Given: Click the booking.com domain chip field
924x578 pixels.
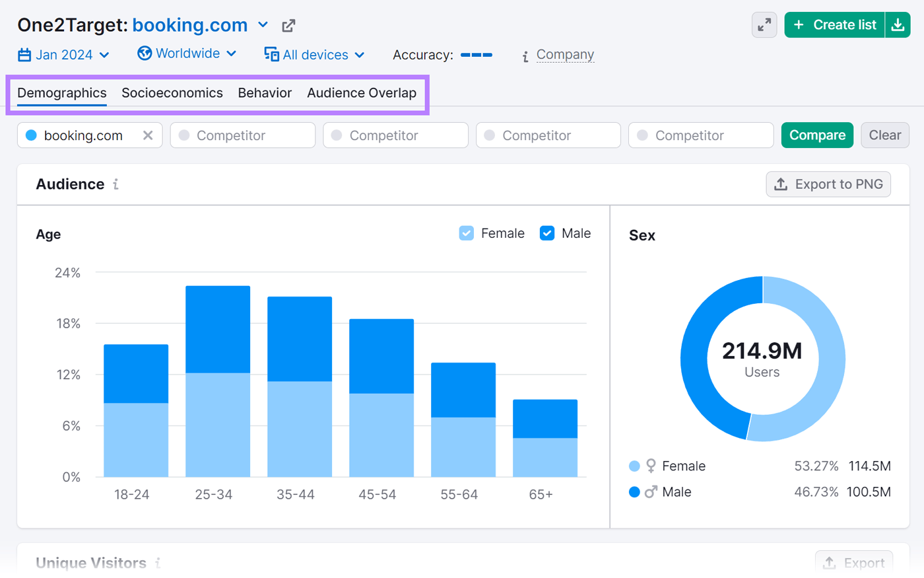Looking at the screenshot, I should [x=90, y=135].
